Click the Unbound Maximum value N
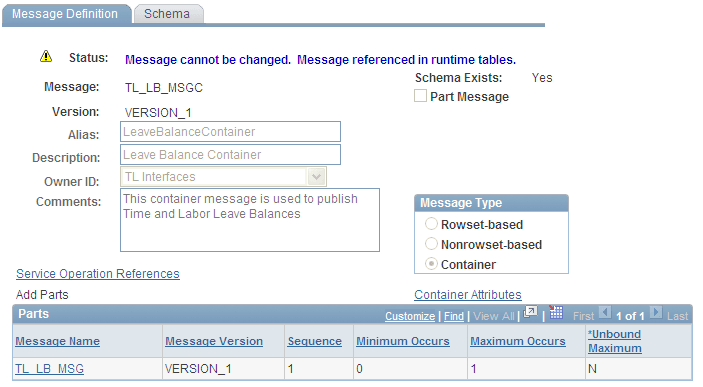 592,369
